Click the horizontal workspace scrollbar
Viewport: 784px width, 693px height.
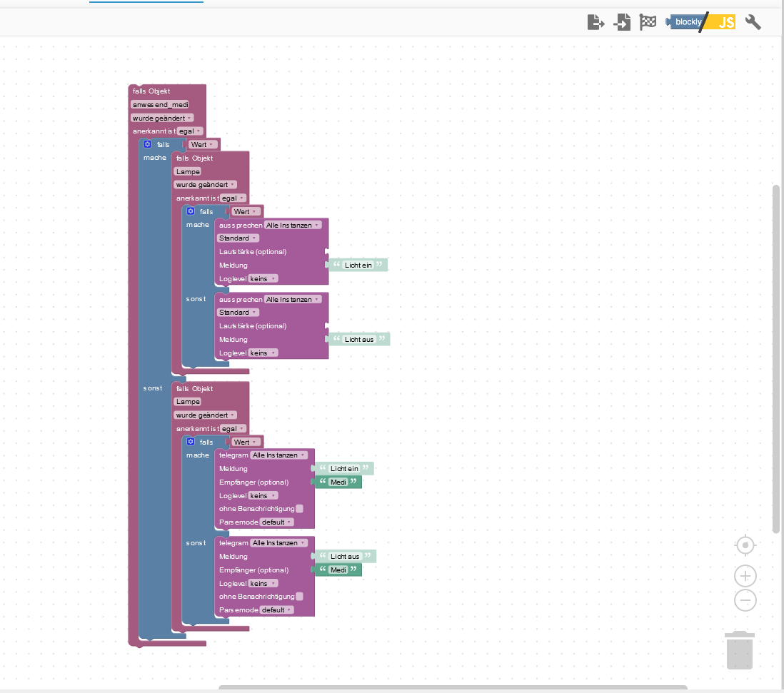tap(453, 688)
